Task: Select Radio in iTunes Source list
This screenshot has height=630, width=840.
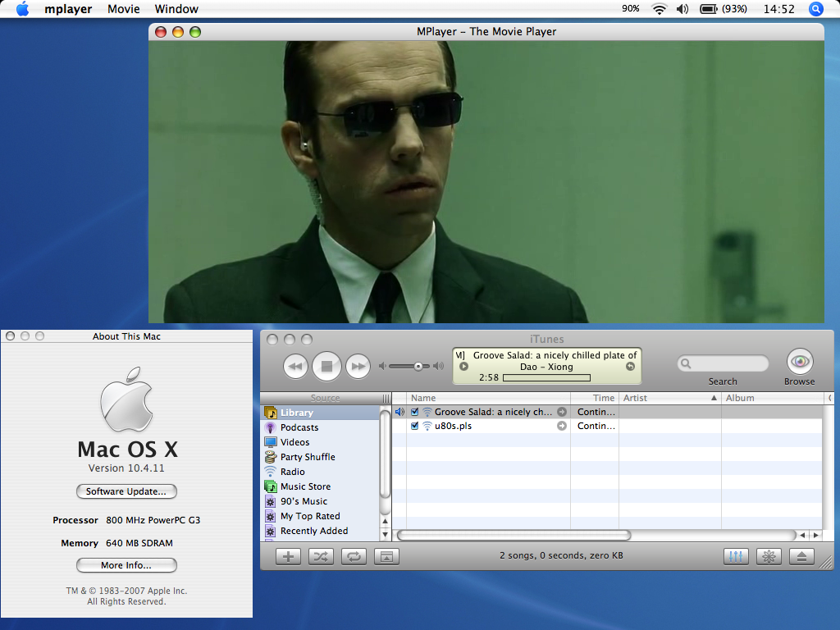Action: pos(321,472)
